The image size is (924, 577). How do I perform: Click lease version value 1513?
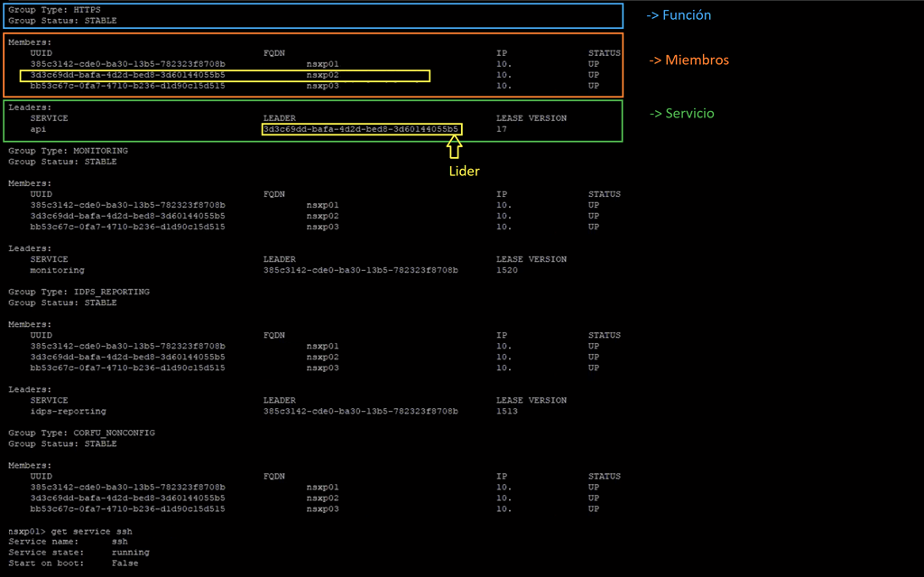(x=506, y=411)
